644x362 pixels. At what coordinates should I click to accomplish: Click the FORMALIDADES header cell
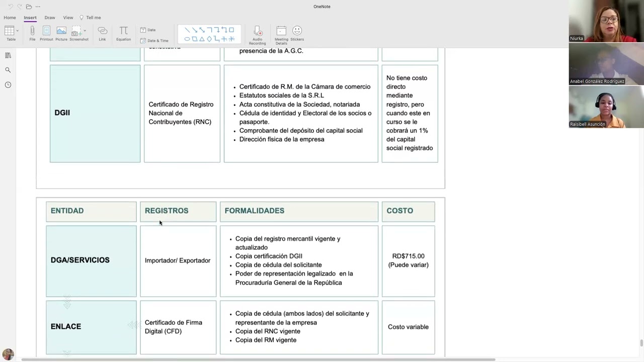(x=299, y=211)
